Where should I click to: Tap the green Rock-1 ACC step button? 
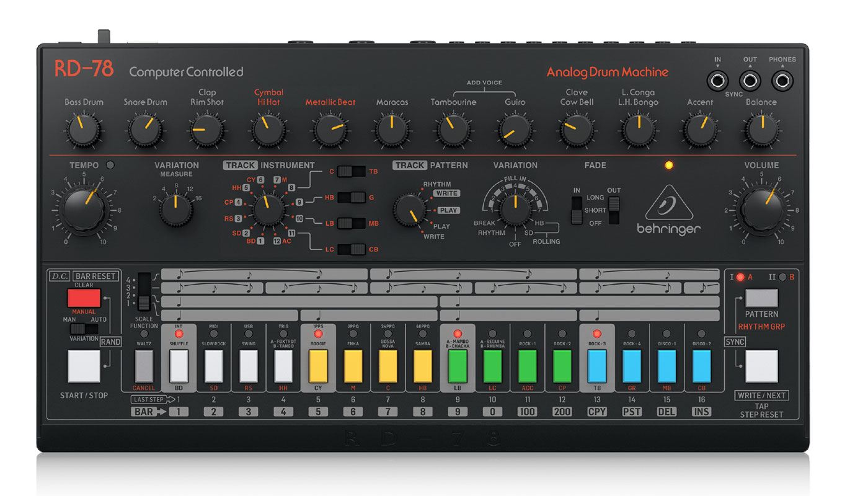click(527, 366)
